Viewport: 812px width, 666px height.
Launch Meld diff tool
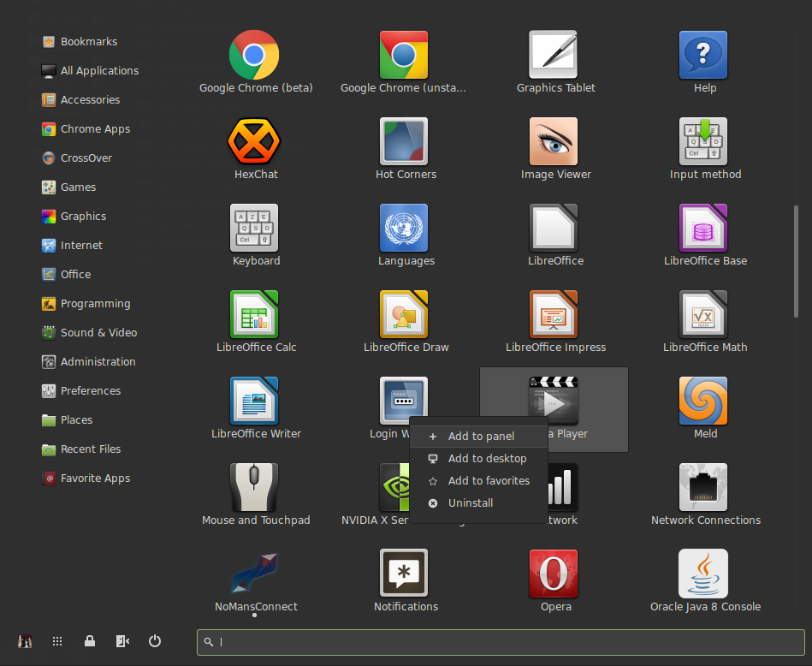point(703,407)
